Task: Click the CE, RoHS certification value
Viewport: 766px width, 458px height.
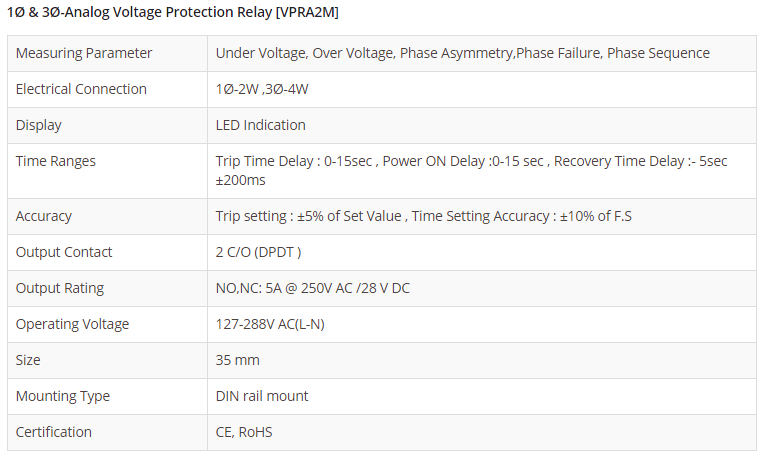Action: click(x=244, y=432)
